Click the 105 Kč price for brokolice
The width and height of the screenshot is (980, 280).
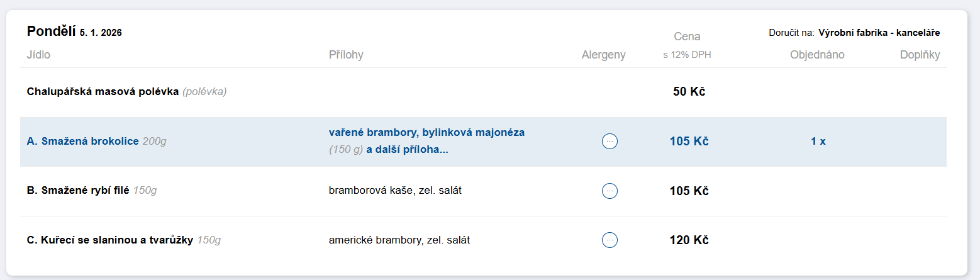coord(689,142)
